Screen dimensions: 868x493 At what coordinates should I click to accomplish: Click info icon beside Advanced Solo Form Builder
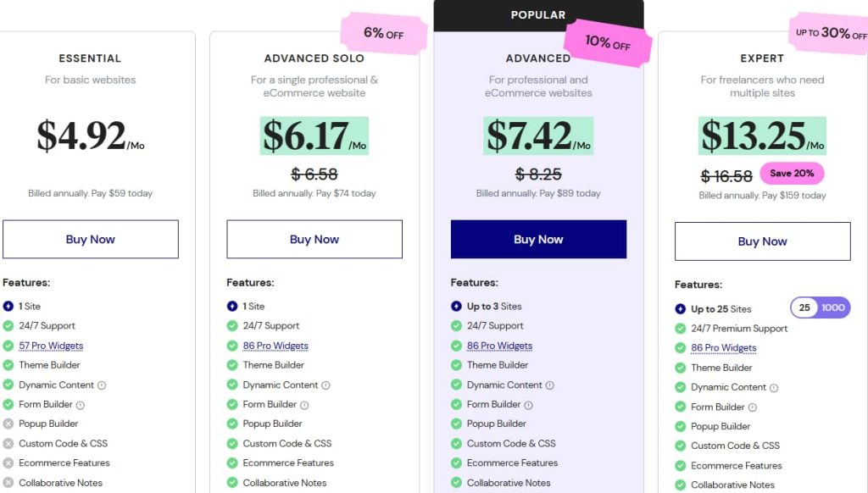[304, 405]
